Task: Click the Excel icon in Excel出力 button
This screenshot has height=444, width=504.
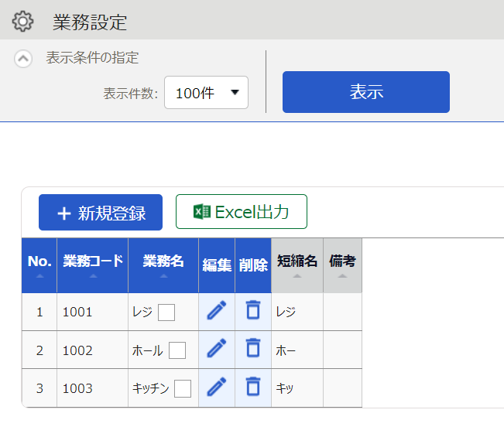Action: click(202, 212)
